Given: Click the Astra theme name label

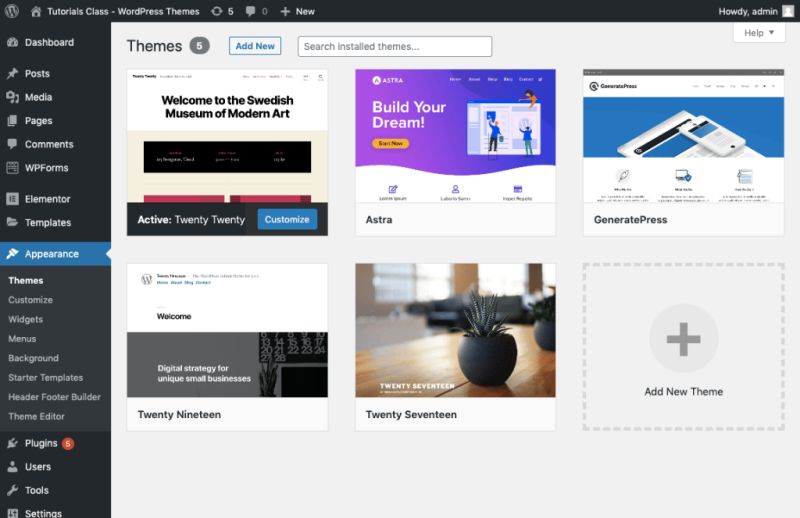Looking at the screenshot, I should pyautogui.click(x=379, y=219).
